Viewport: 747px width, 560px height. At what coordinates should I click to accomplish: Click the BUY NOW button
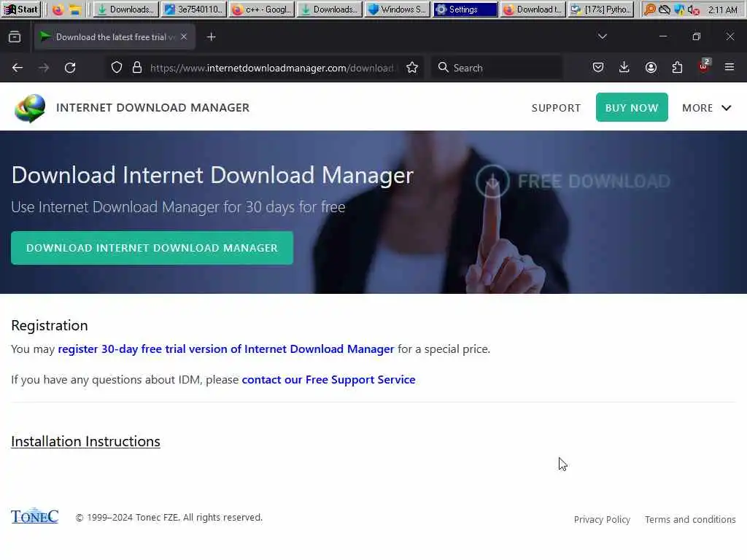632,108
